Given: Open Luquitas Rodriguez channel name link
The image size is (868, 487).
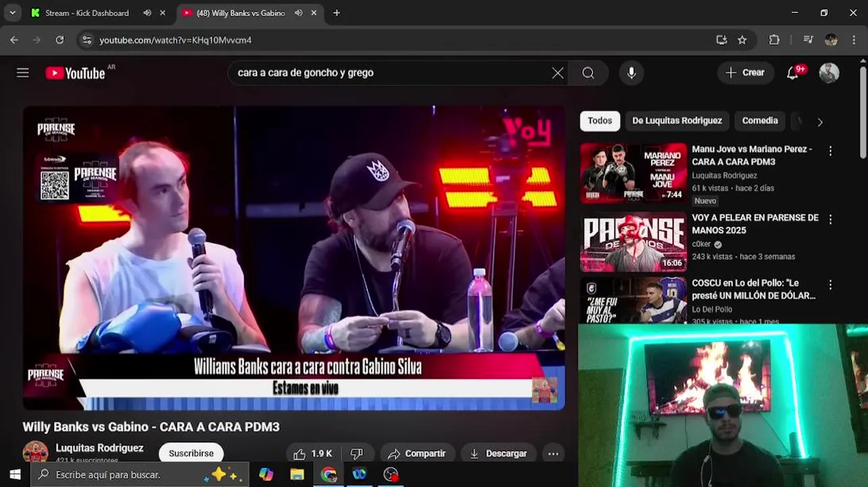Looking at the screenshot, I should [x=99, y=448].
